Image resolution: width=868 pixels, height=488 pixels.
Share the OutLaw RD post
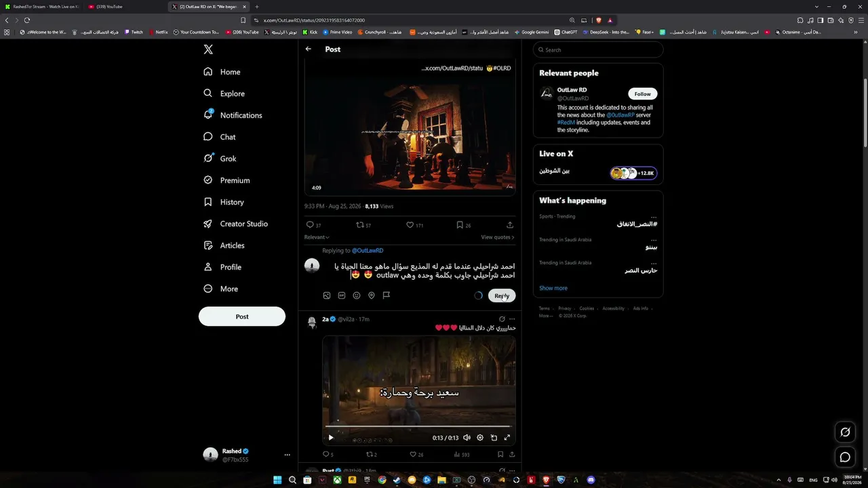(510, 225)
